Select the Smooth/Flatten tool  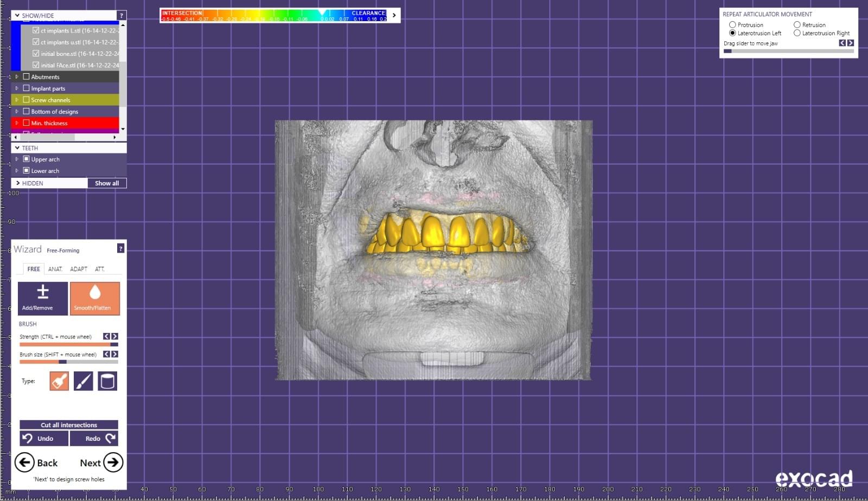click(x=94, y=298)
